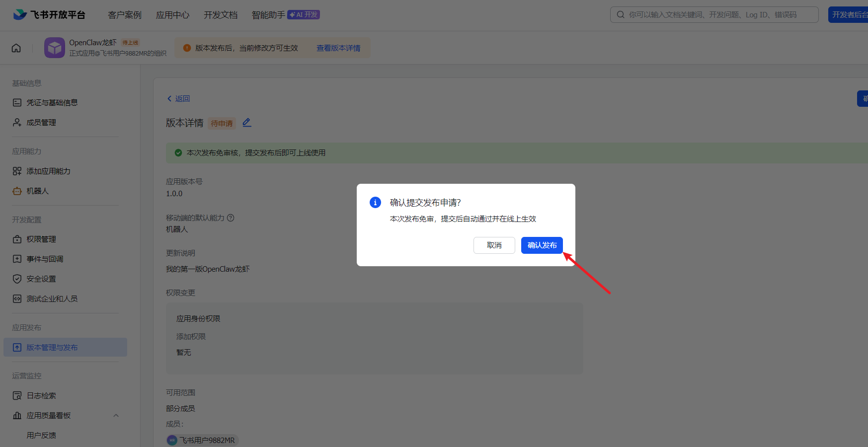Click the 开发者后台 button
The width and height of the screenshot is (868, 447).
click(850, 15)
